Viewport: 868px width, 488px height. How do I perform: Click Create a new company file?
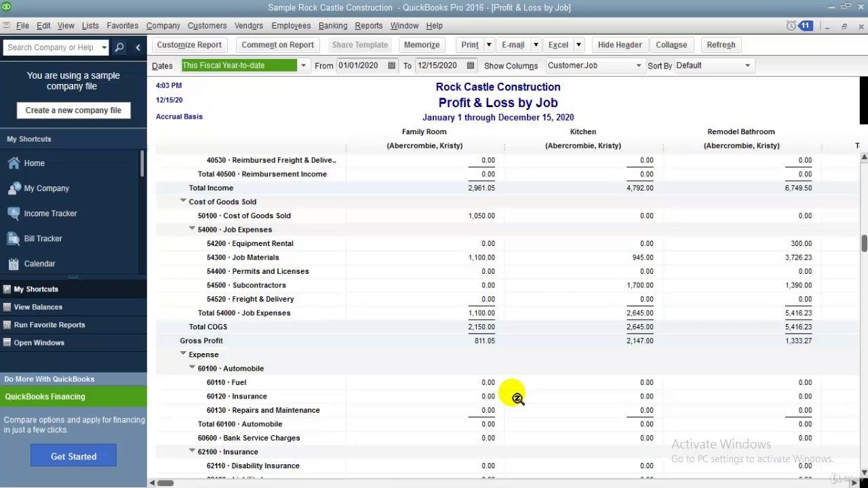(73, 110)
